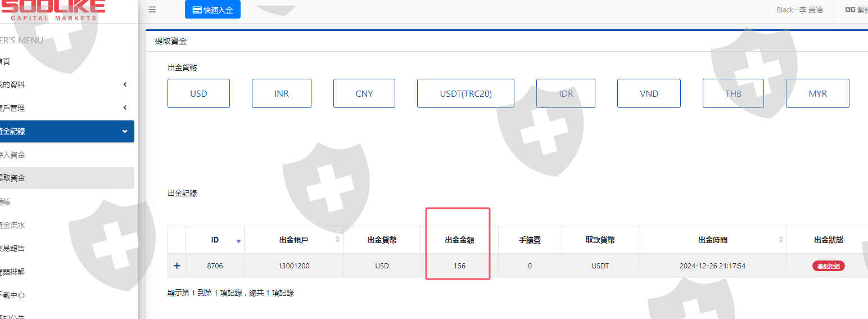Open the 存入資金 sidebar menu item

click(13, 155)
